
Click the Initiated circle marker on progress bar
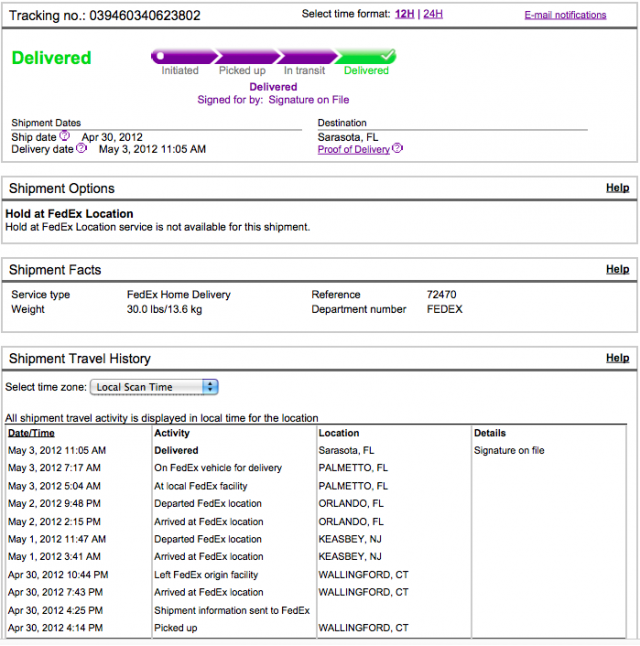[x=160, y=56]
